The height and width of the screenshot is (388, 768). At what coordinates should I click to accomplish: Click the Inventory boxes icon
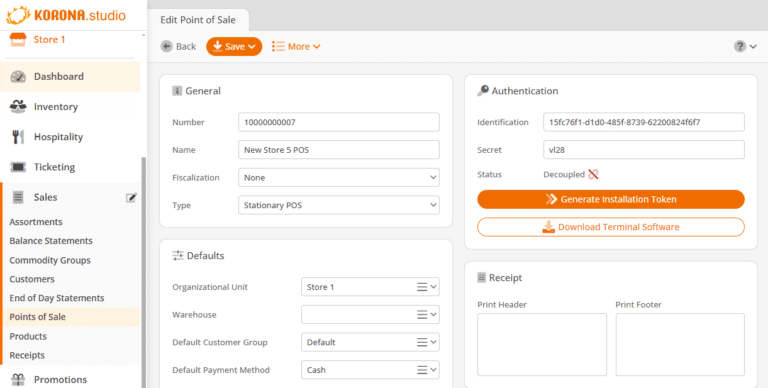coord(18,106)
